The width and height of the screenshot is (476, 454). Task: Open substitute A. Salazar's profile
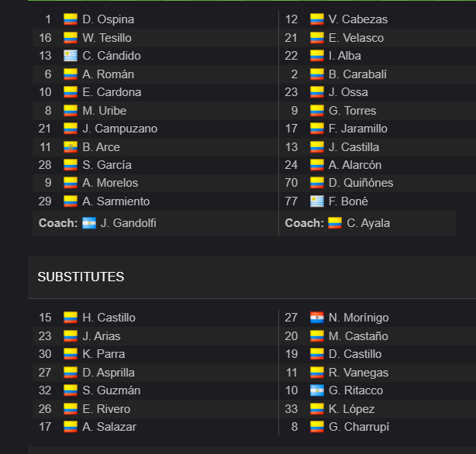(x=109, y=427)
